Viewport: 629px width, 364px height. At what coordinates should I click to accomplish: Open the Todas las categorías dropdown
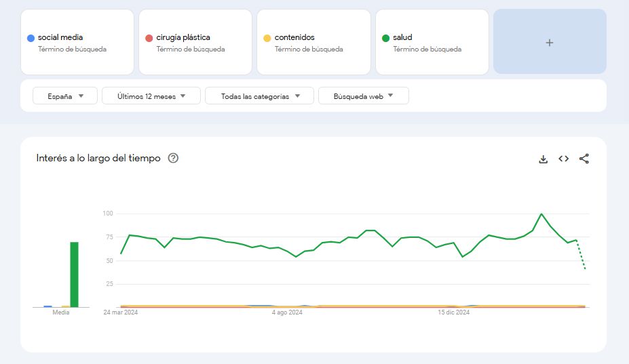pos(259,96)
